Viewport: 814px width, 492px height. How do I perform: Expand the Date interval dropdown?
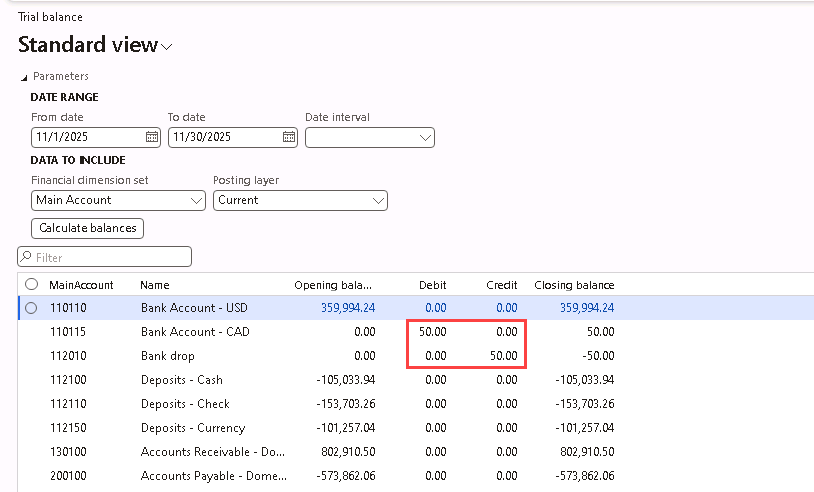(x=425, y=137)
